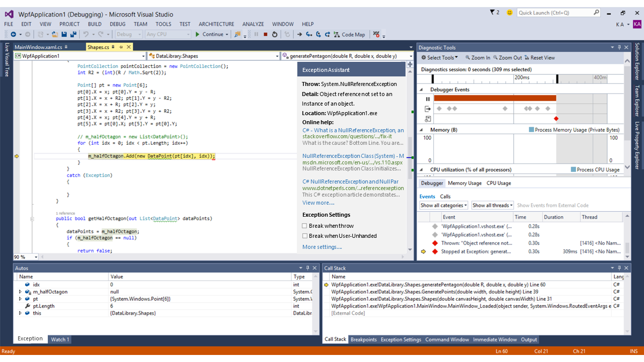644x362 pixels.
Task: Open the Immediate Window tab
Action: (x=495, y=339)
